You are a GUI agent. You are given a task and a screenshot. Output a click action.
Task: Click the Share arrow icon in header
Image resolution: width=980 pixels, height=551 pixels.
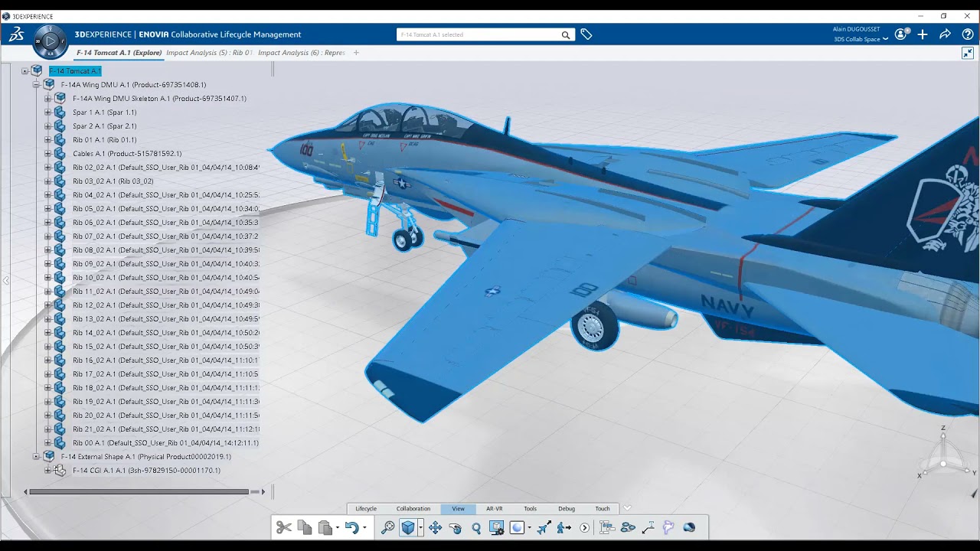pyautogui.click(x=945, y=34)
